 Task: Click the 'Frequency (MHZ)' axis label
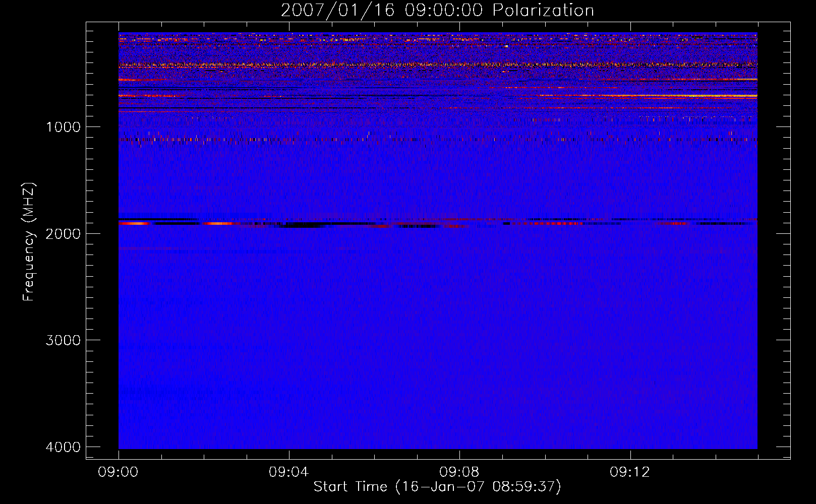[x=29, y=242]
